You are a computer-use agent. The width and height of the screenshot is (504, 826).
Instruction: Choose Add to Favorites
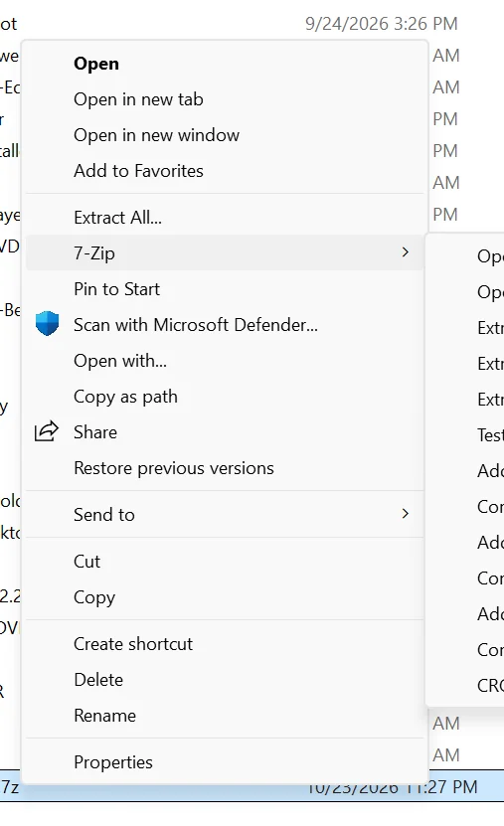click(225, 171)
